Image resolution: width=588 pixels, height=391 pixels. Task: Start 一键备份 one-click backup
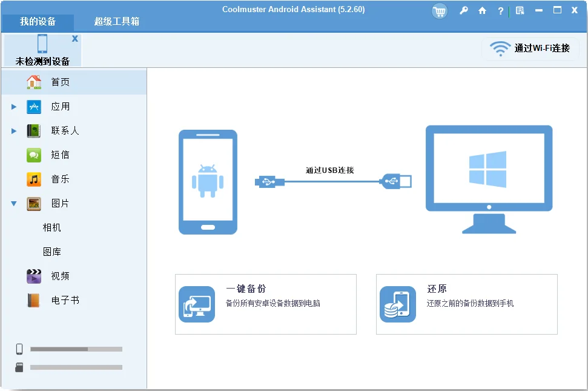[x=265, y=304]
